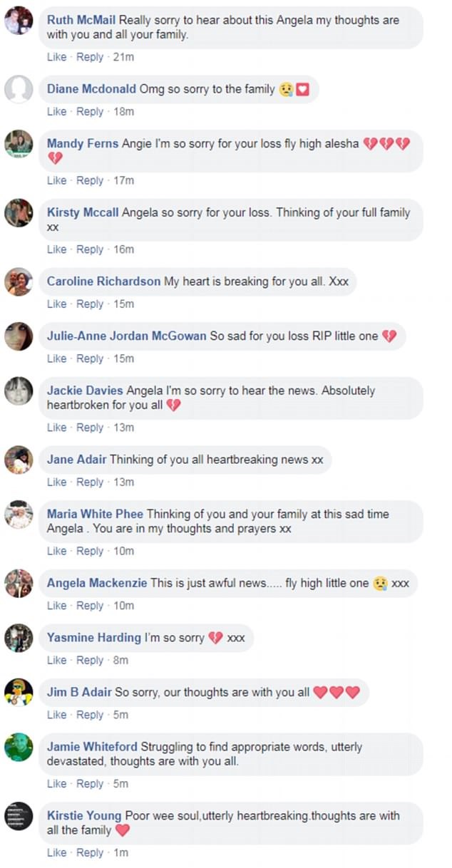Click Ruth McMail's profile picture
The image size is (452, 868).
point(19,21)
